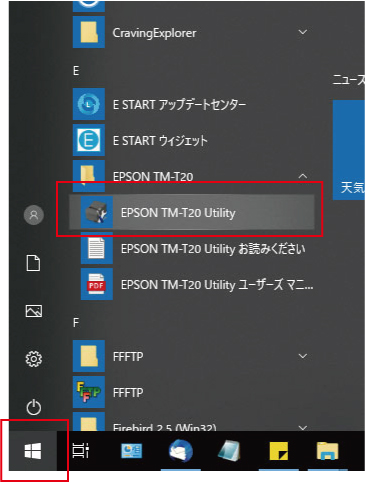Click the Power icon in Start sidebar

[34, 407]
